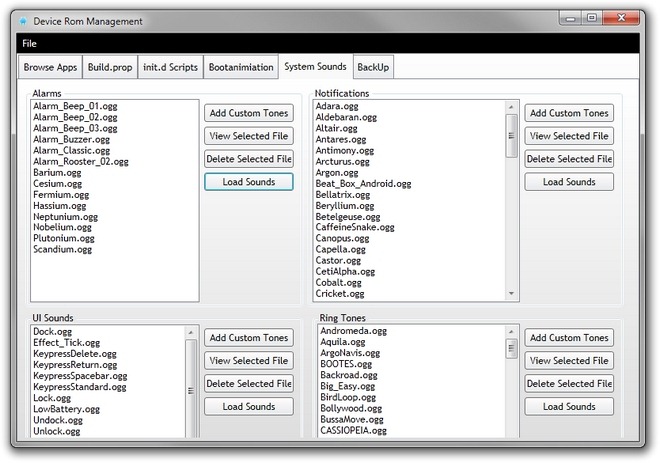Switch to the BackUp tab
This screenshot has height=463, width=660.
pyautogui.click(x=373, y=67)
